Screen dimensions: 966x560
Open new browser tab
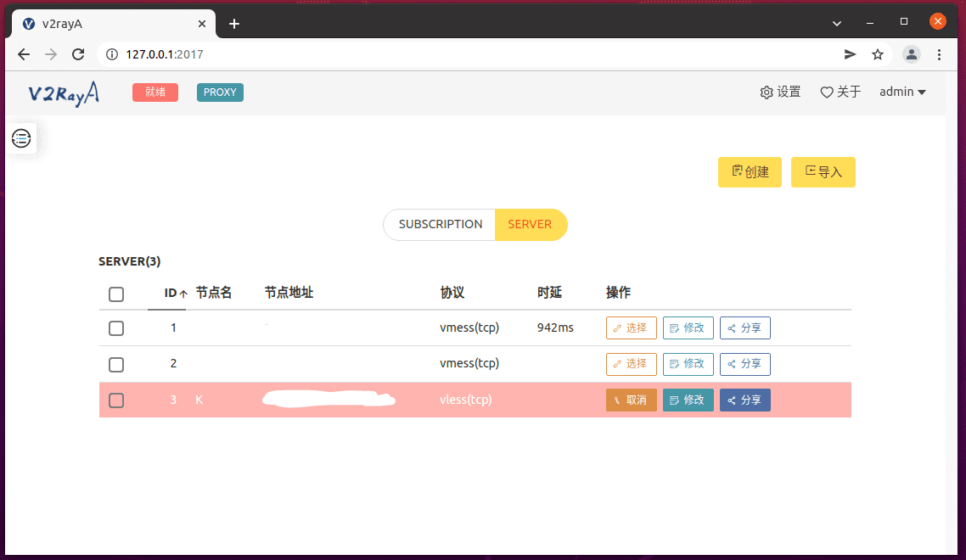[234, 24]
